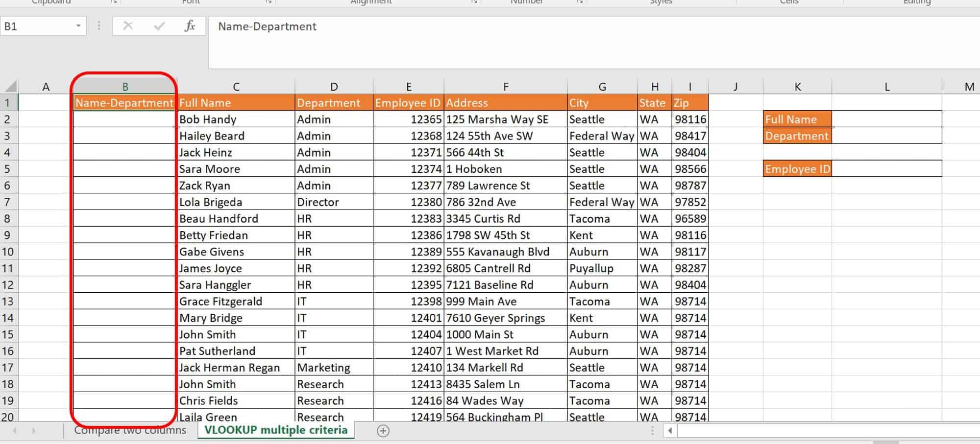Click the Name Box showing B1
This screenshot has height=444, width=980.
(37, 26)
